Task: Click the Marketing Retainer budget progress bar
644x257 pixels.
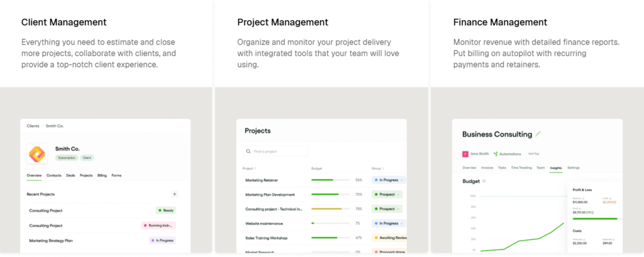Action: click(330, 180)
